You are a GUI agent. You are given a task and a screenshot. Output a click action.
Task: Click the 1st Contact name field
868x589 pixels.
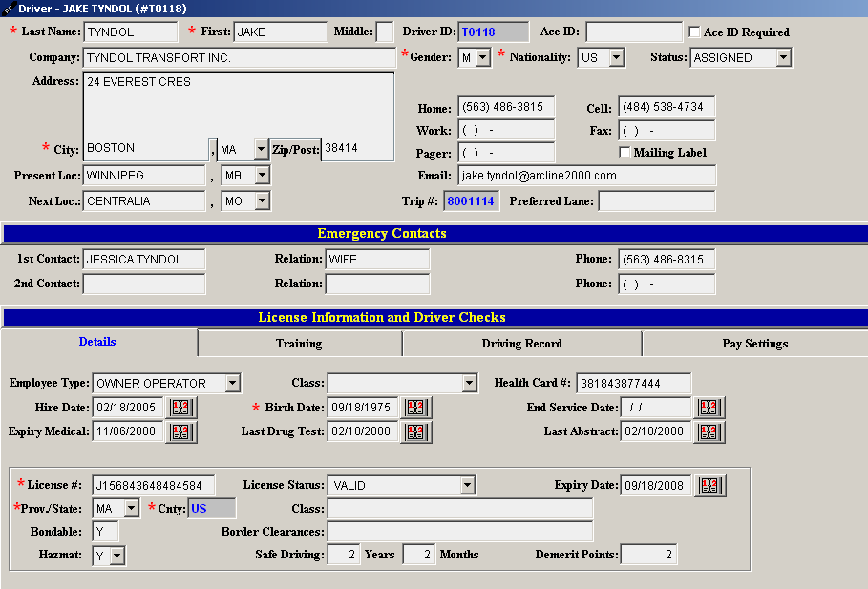[144, 259]
